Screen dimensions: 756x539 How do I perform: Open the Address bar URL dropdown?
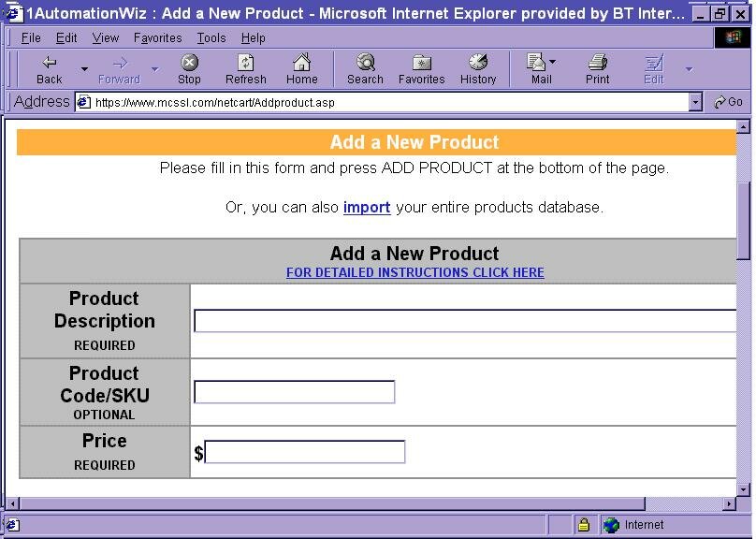point(695,102)
